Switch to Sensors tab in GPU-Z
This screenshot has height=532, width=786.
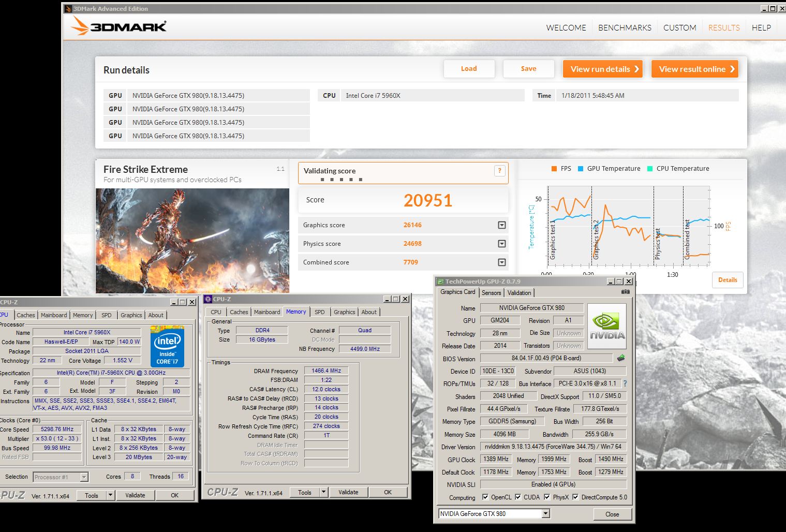click(x=491, y=292)
